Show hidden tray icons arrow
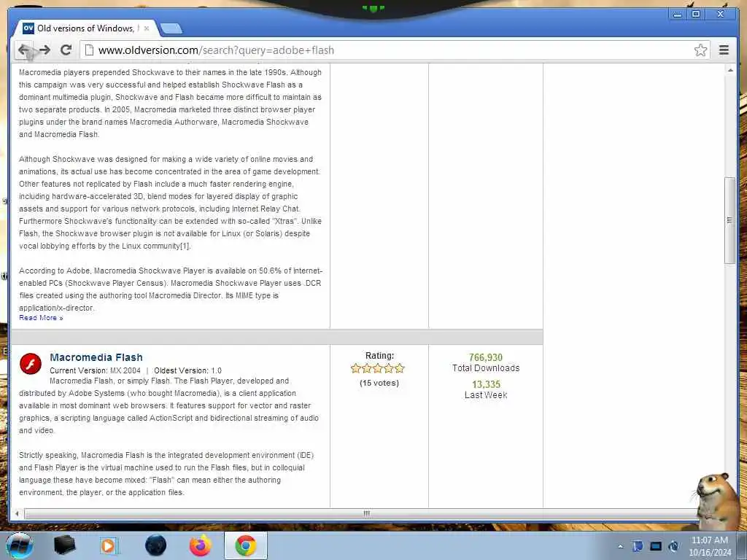The image size is (747, 560). click(x=620, y=546)
